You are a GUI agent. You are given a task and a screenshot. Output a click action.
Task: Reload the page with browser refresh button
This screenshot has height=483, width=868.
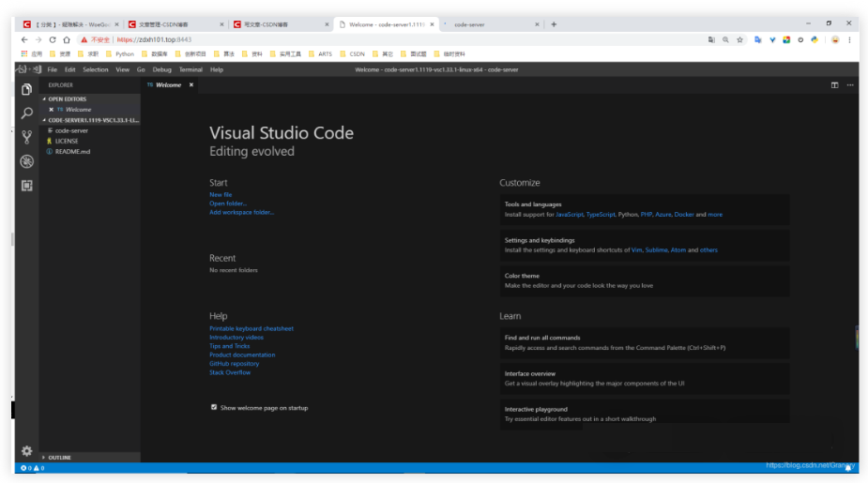point(53,40)
